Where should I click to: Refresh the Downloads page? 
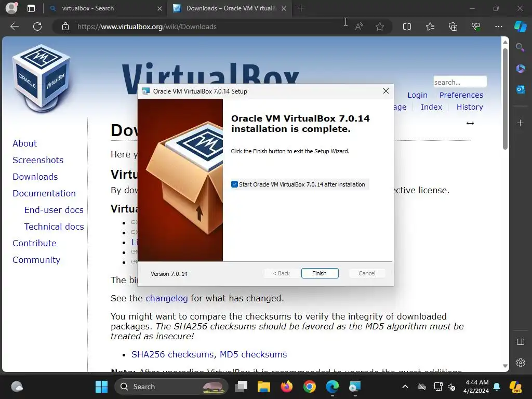coord(37,26)
